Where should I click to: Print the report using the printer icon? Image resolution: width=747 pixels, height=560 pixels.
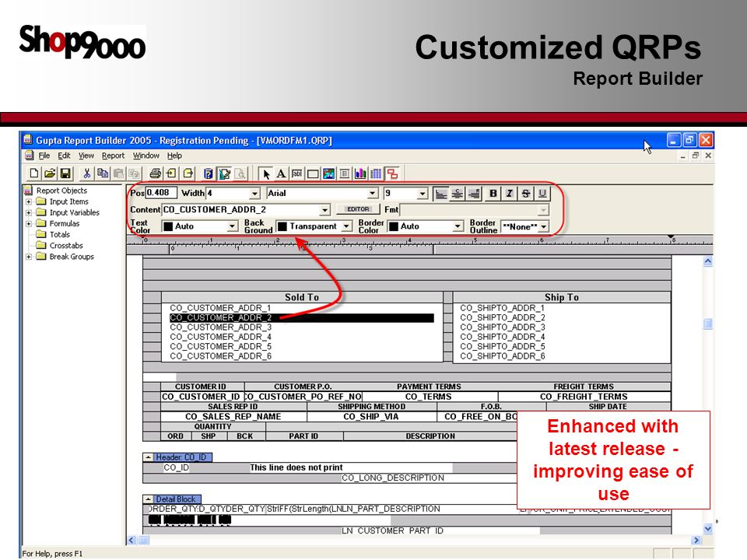coord(156,173)
